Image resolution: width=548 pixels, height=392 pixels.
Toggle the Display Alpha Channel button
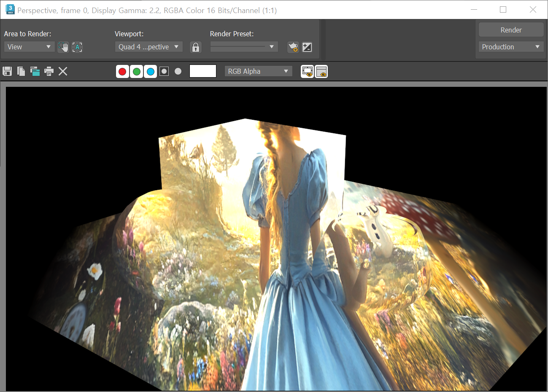(x=164, y=71)
